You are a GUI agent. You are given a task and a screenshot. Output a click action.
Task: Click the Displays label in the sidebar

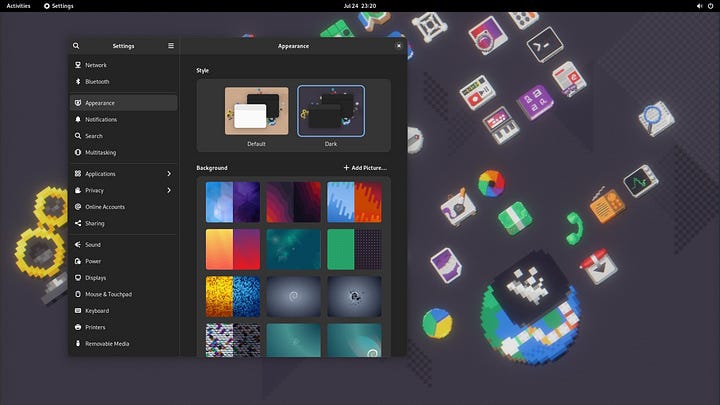tap(96, 278)
